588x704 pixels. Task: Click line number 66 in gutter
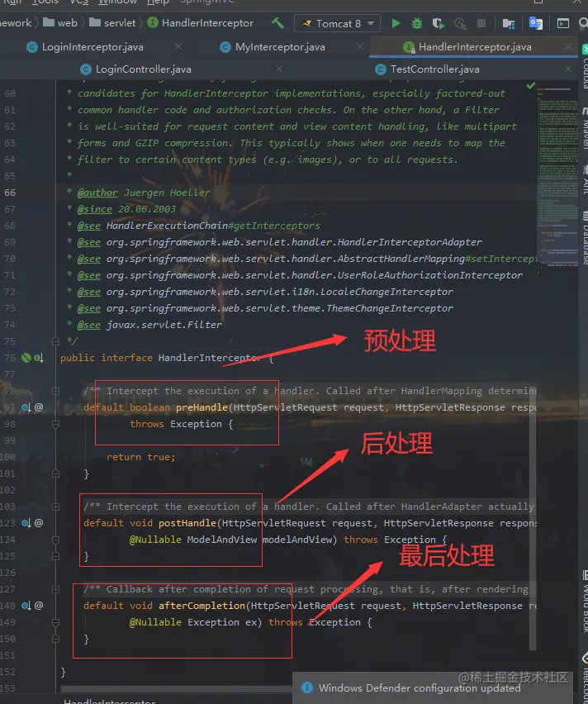tap(10, 193)
